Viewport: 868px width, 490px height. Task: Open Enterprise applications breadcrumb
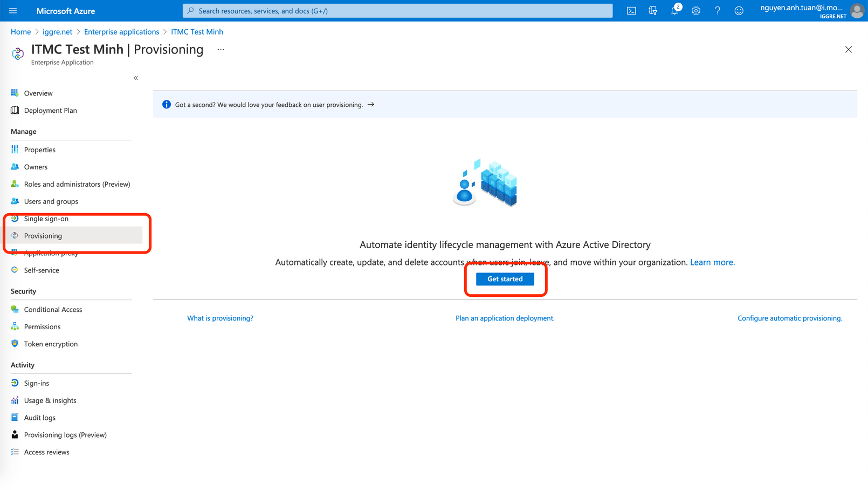(122, 32)
